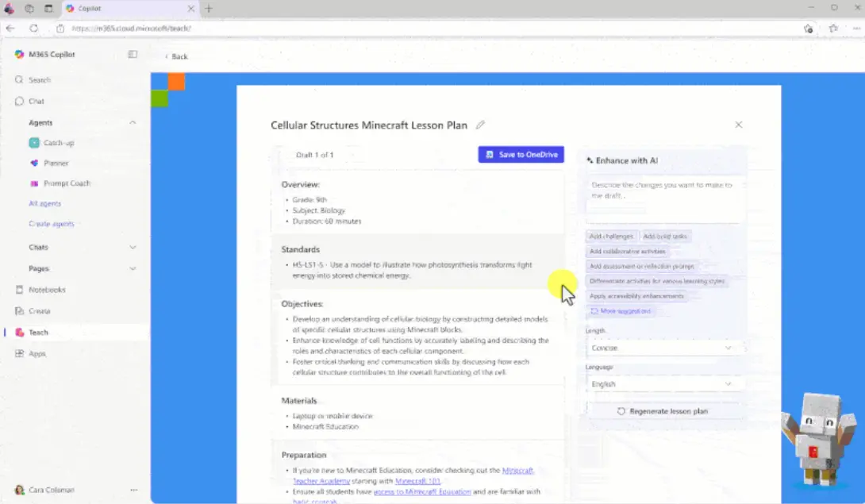Click Add collaborative activities chip
The height and width of the screenshot is (504, 865).
627,251
